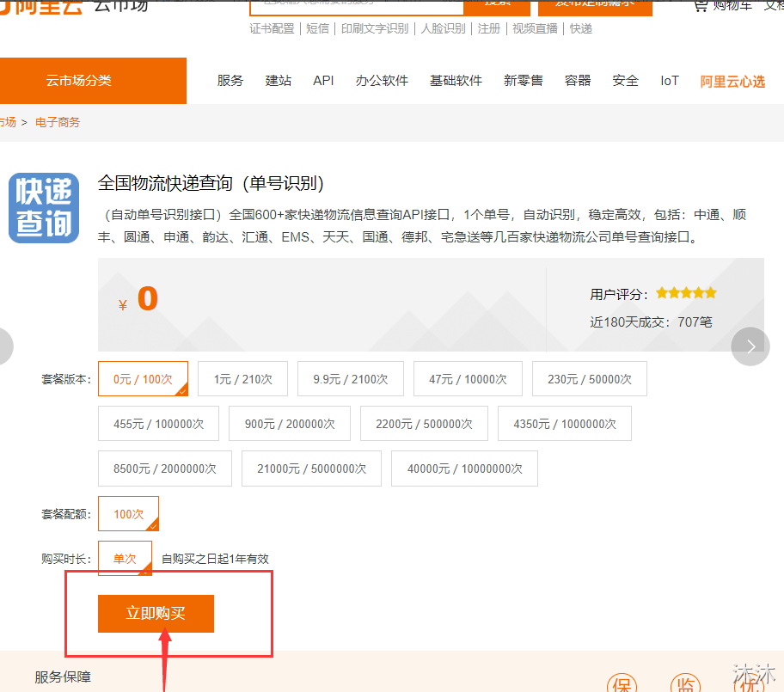Click the 人脸识别 hot search link

(443, 28)
